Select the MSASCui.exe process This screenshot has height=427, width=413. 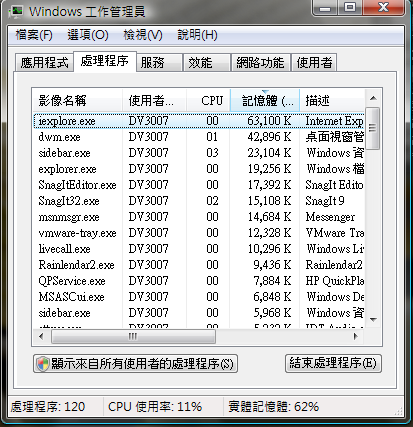point(199,297)
